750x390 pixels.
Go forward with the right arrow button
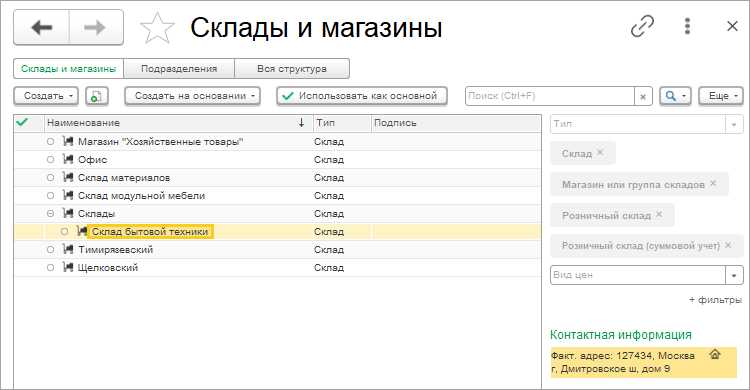coord(96,28)
